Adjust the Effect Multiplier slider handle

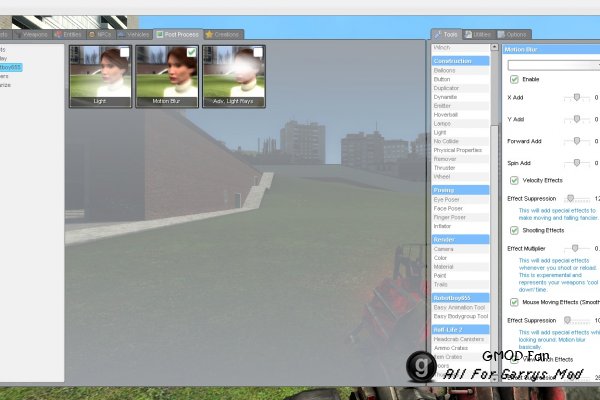coord(575,248)
